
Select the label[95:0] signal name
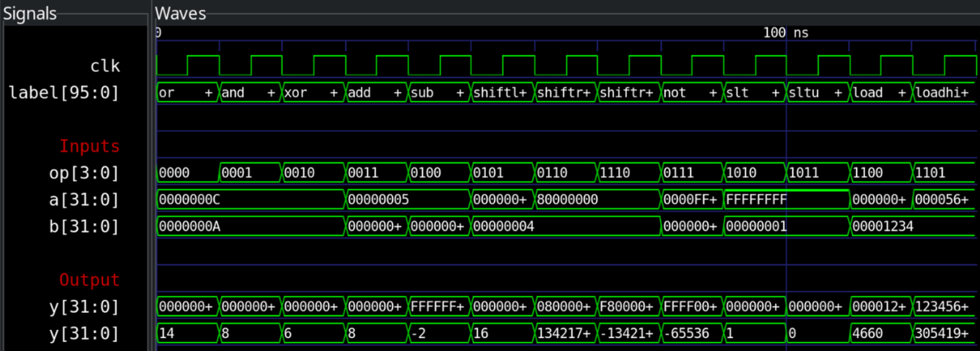pos(64,93)
